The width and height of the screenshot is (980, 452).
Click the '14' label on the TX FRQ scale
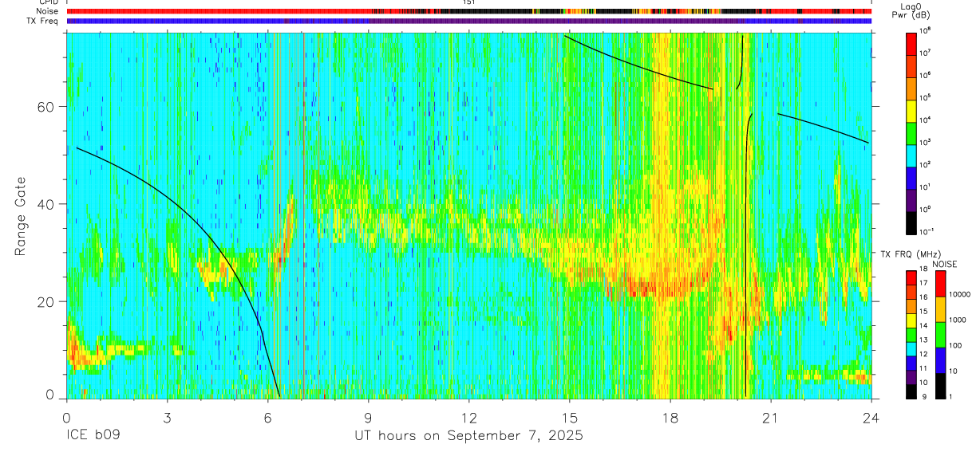click(x=924, y=325)
